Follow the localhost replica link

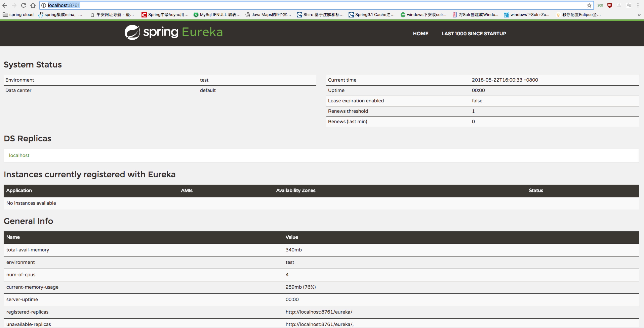pyautogui.click(x=19, y=155)
